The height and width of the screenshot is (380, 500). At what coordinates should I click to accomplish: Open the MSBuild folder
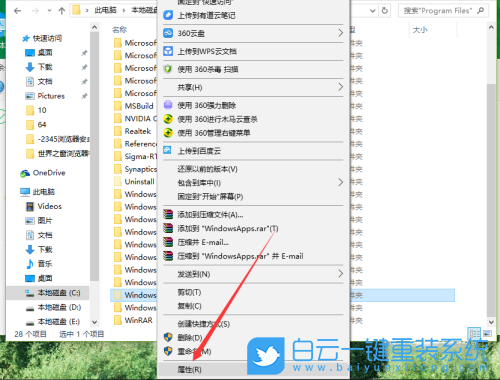pyautogui.click(x=134, y=106)
